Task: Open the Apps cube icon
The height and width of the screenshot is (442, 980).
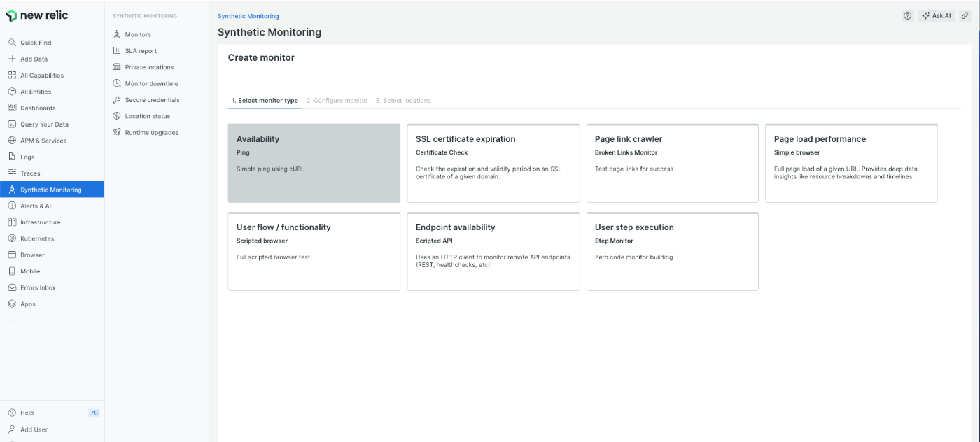Action: point(12,304)
